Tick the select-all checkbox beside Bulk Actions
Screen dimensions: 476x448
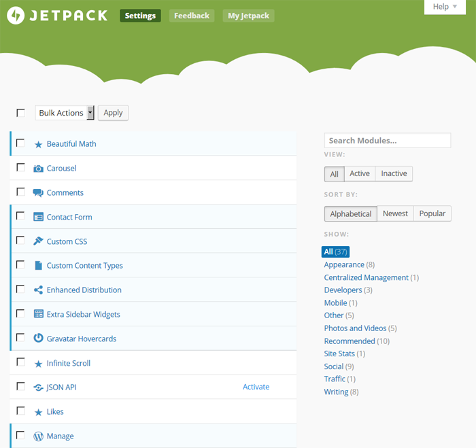click(20, 113)
